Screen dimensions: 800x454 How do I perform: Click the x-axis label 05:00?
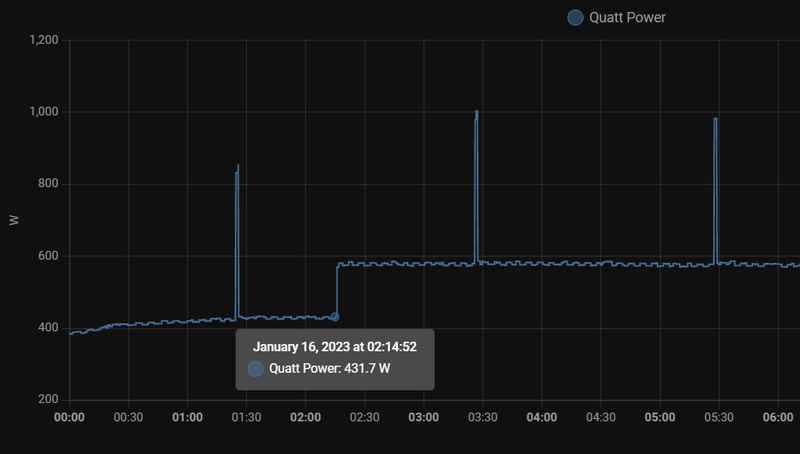(x=660, y=417)
